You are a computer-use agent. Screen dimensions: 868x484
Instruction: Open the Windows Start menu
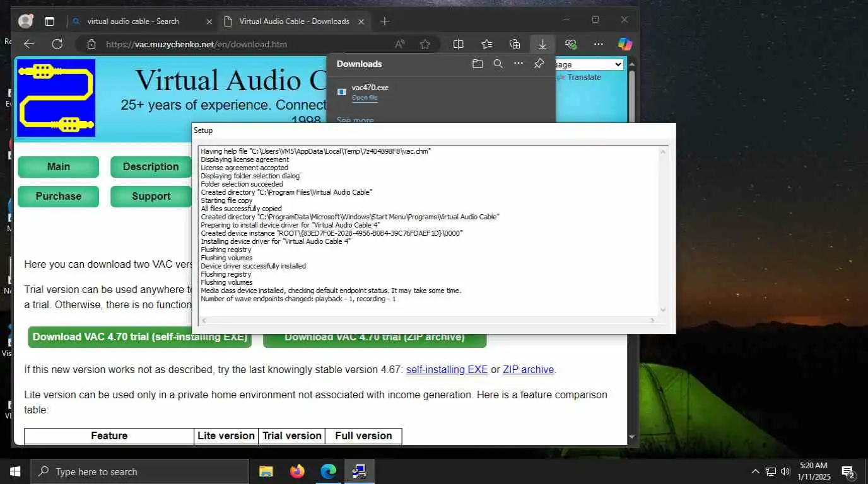click(15, 471)
